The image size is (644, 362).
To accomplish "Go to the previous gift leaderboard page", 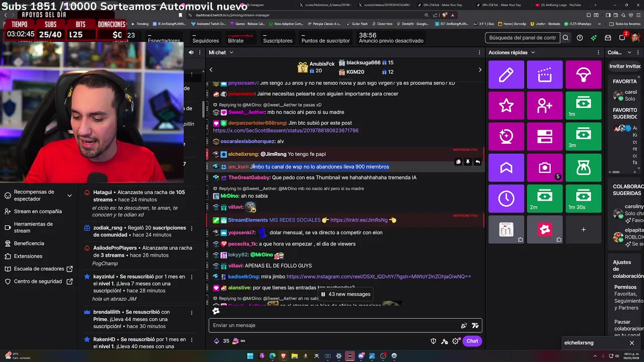I will click(211, 69).
